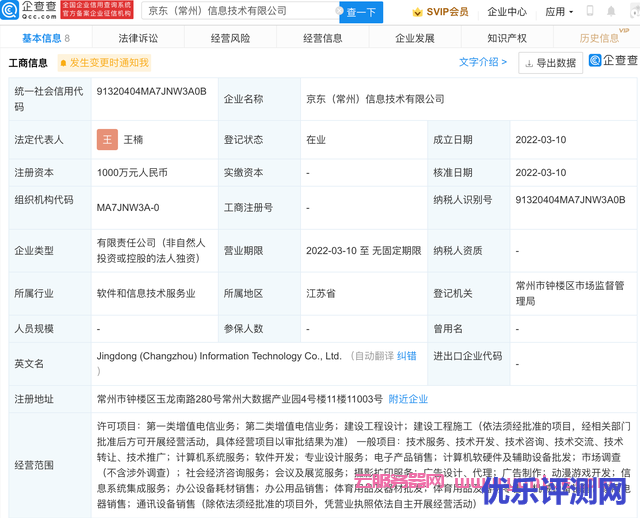Viewport: 640px width, 518px height.
Task: Click the 纠错 link
Action: (x=407, y=356)
